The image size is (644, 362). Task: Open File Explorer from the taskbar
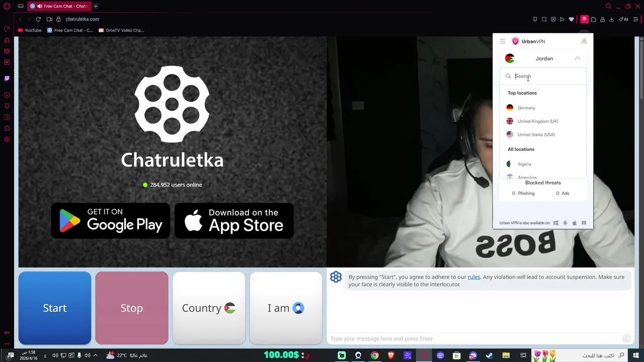pyautogui.click(x=506, y=355)
